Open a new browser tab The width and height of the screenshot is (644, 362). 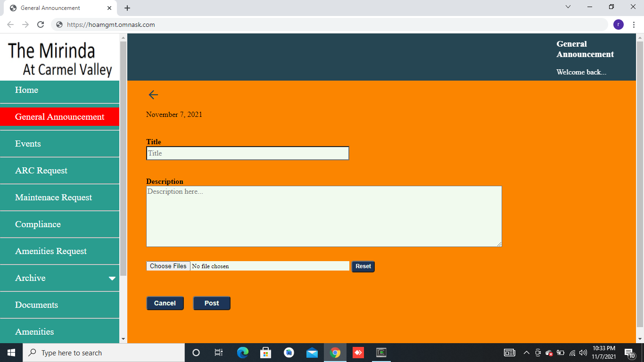point(127,8)
